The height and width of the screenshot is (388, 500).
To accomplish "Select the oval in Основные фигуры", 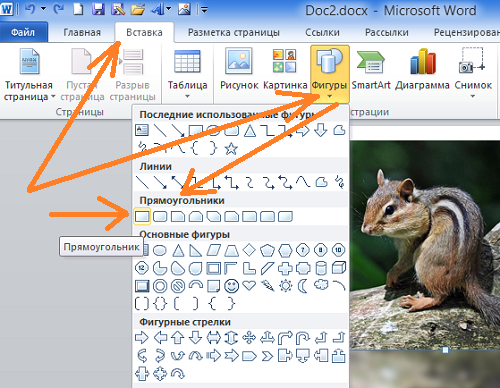I will 160,250.
